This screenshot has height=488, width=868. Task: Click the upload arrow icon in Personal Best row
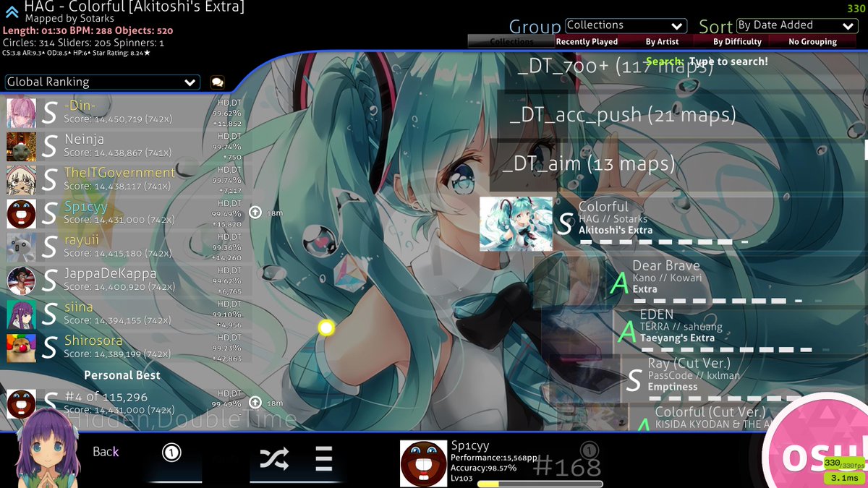click(x=255, y=402)
